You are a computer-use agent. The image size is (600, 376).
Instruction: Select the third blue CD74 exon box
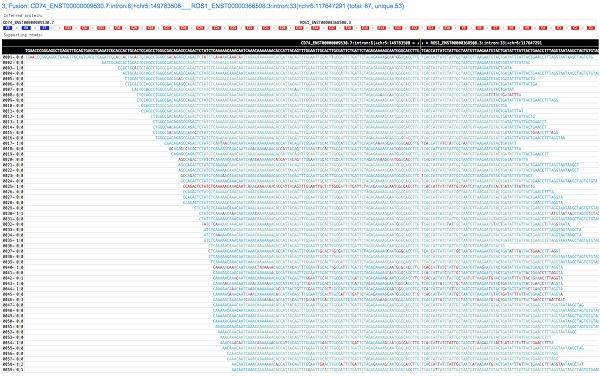pos(44,28)
